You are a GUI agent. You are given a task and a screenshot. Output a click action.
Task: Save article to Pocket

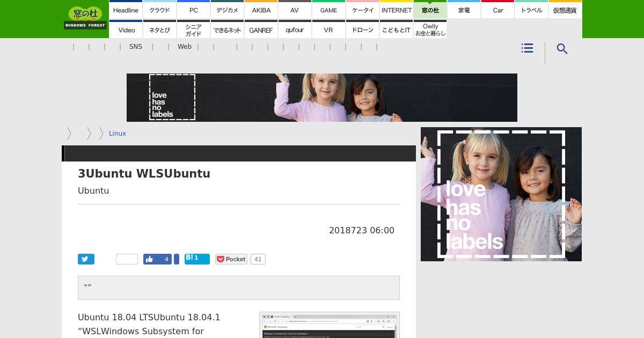231,259
